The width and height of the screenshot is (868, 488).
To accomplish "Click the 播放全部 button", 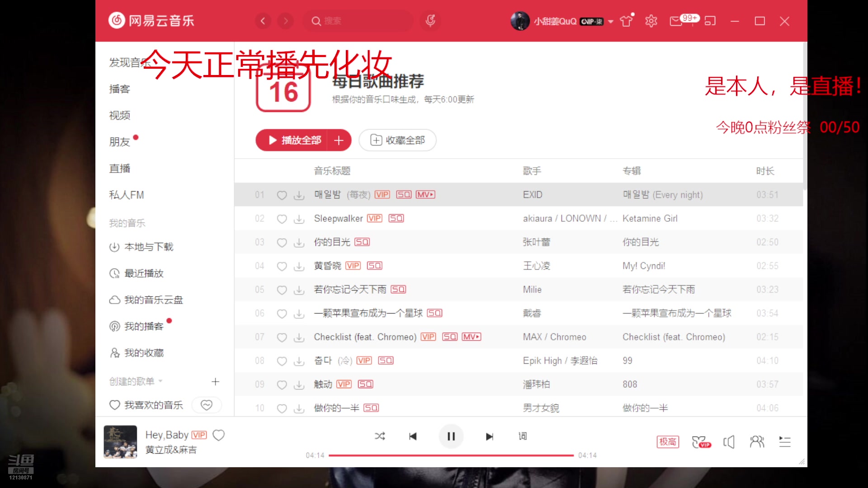I will 292,140.
